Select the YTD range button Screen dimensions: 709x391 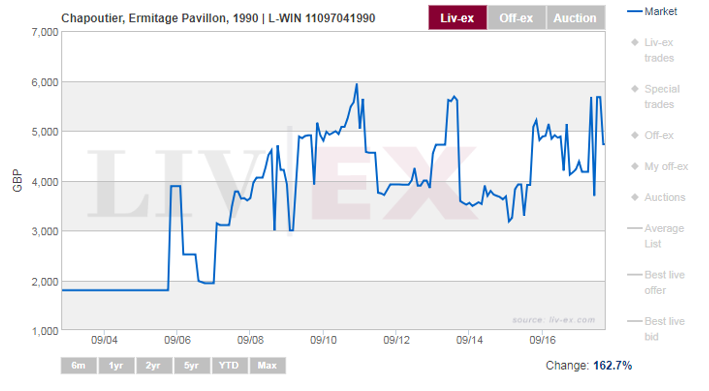(229, 366)
